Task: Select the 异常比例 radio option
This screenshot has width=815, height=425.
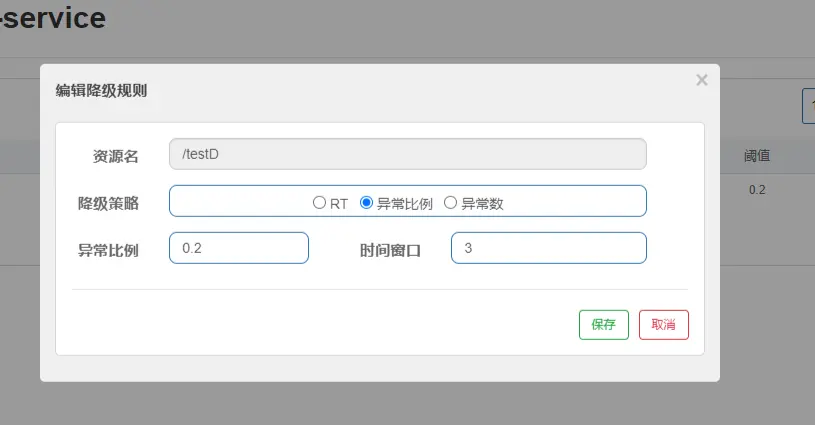Action: (x=366, y=203)
